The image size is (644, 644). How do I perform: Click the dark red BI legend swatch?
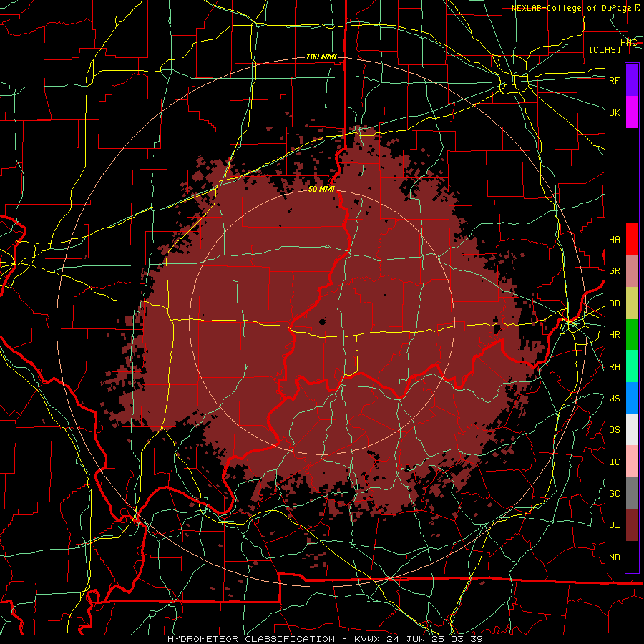point(632,525)
